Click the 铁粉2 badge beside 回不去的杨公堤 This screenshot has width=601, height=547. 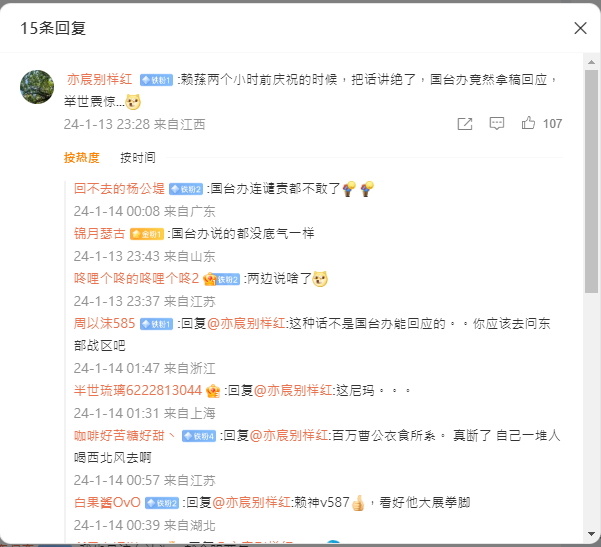coord(186,189)
